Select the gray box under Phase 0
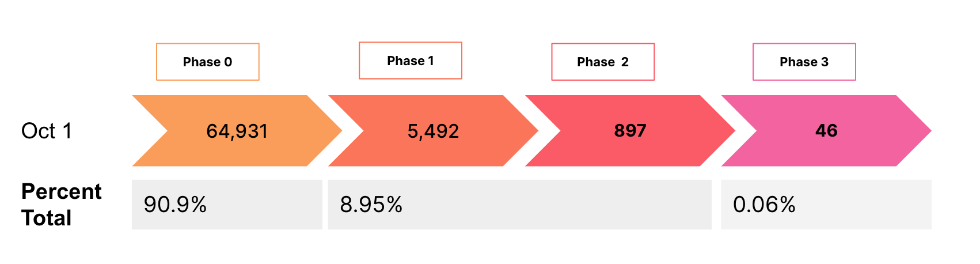 point(227,205)
